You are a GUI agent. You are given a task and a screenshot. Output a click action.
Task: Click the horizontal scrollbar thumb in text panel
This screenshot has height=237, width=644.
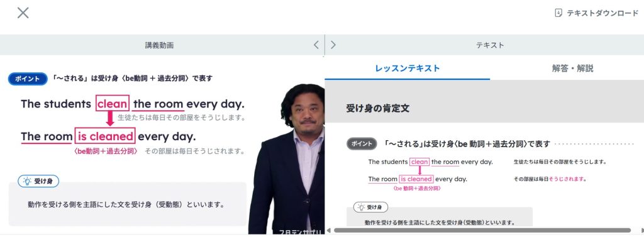482,231
